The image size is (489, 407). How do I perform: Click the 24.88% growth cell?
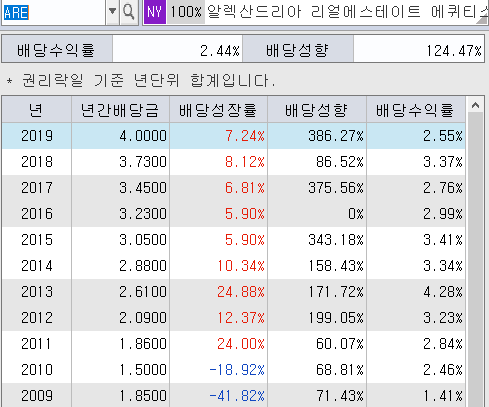(x=218, y=292)
